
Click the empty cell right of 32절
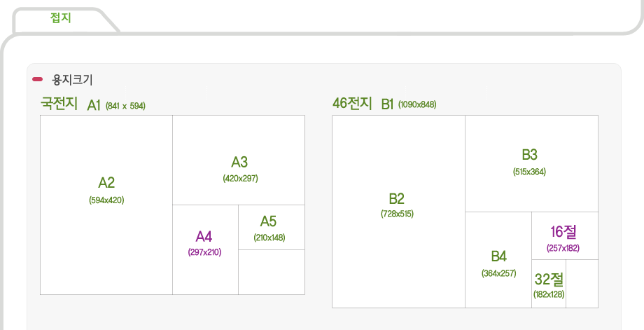pyautogui.click(x=582, y=284)
